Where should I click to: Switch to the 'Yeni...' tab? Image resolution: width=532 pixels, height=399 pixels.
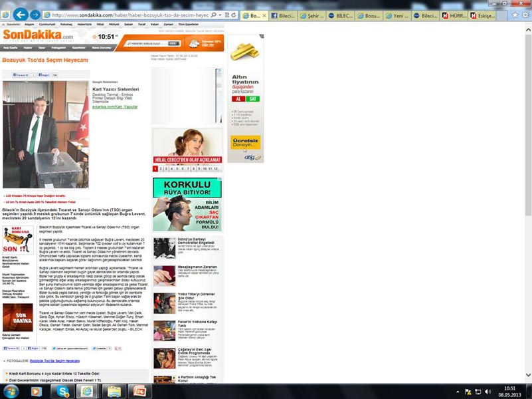tap(398, 15)
